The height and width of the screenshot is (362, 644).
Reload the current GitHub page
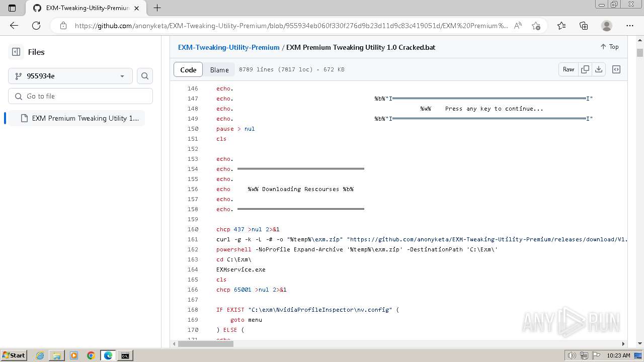(36, 26)
